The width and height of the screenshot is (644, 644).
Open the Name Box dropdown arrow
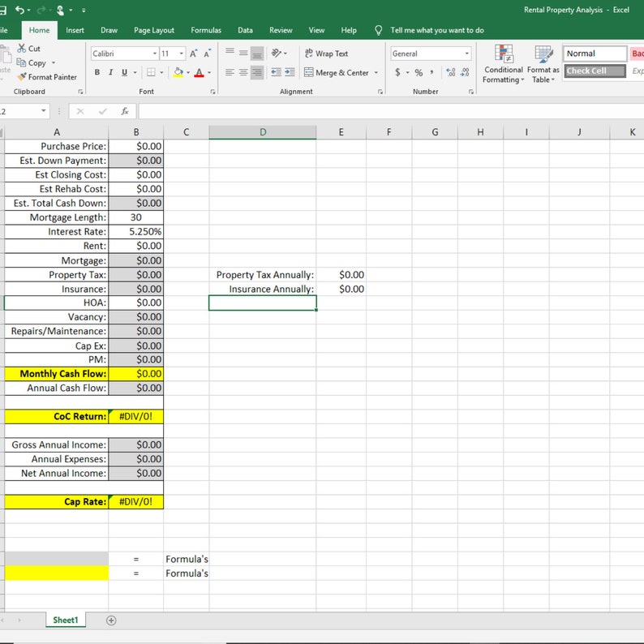click(x=43, y=111)
